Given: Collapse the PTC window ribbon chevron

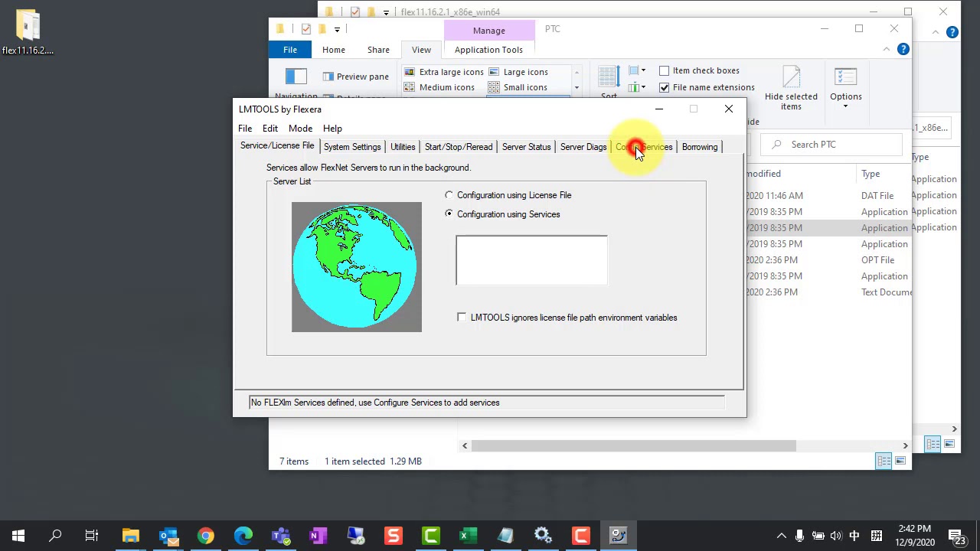Looking at the screenshot, I should click(x=887, y=49).
